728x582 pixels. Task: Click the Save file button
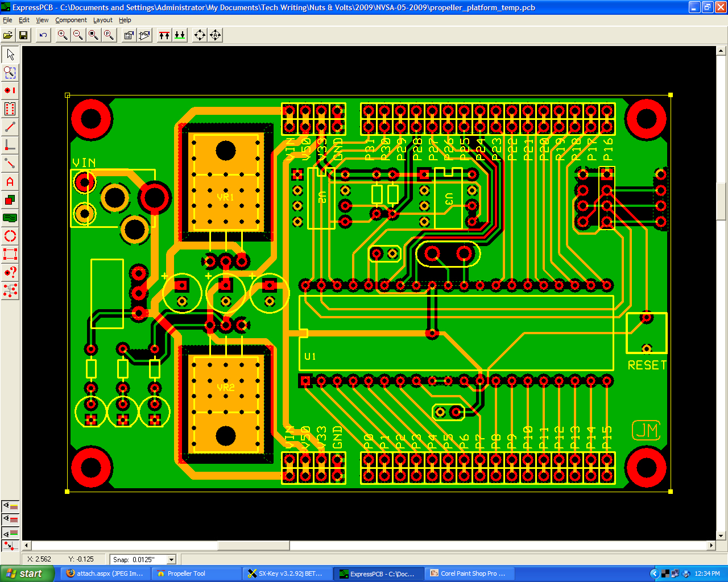click(x=23, y=35)
